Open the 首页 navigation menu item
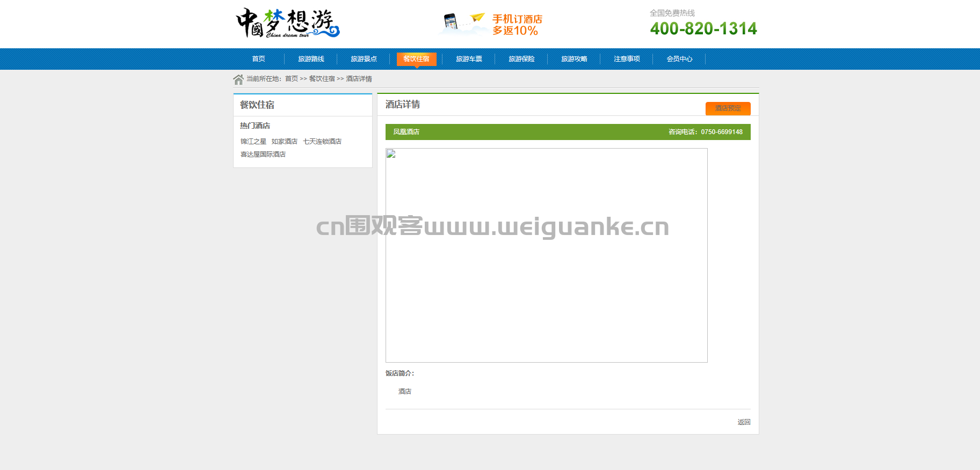Image resolution: width=980 pixels, height=470 pixels. click(x=259, y=59)
